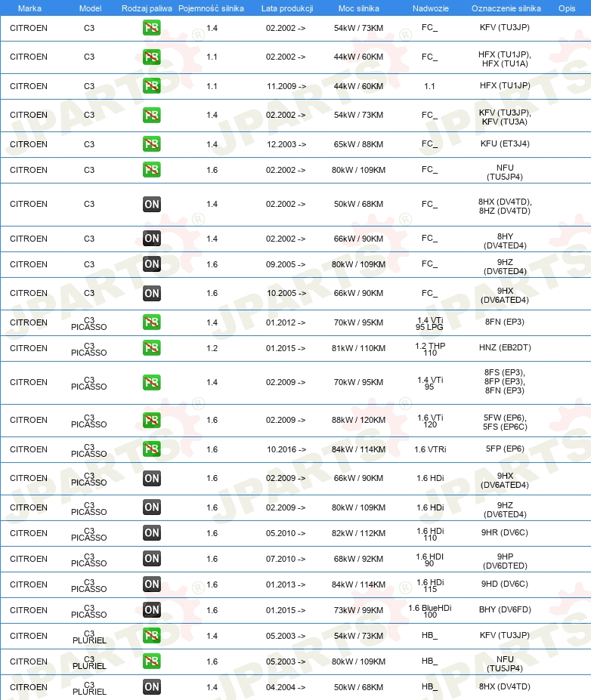
Task: Click the Opis column header
Action: [567, 8]
